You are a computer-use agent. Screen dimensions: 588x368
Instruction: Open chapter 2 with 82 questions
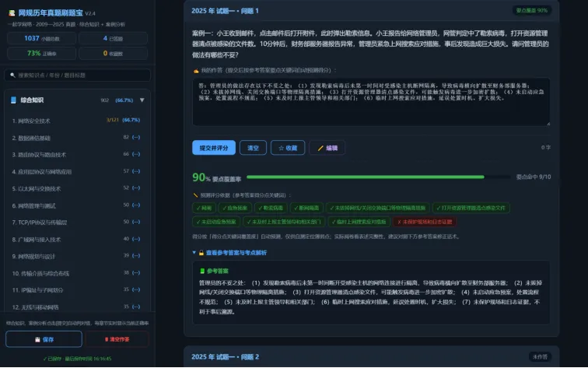pos(76,138)
